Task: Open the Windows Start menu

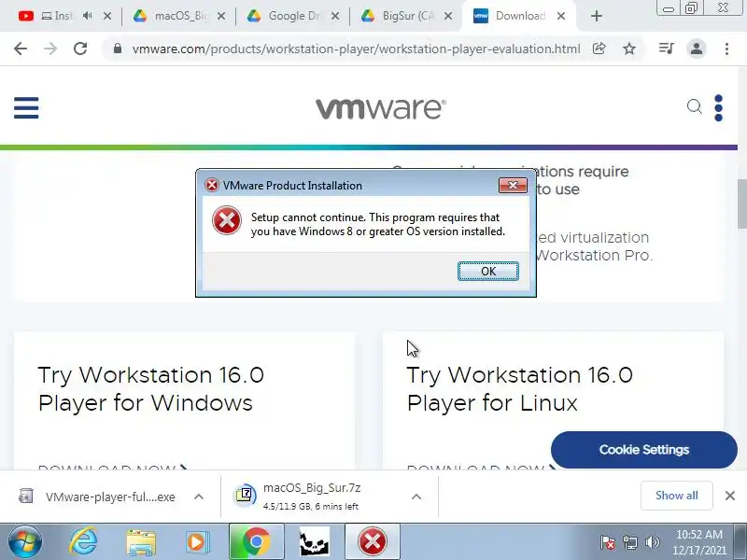Action: [x=24, y=542]
